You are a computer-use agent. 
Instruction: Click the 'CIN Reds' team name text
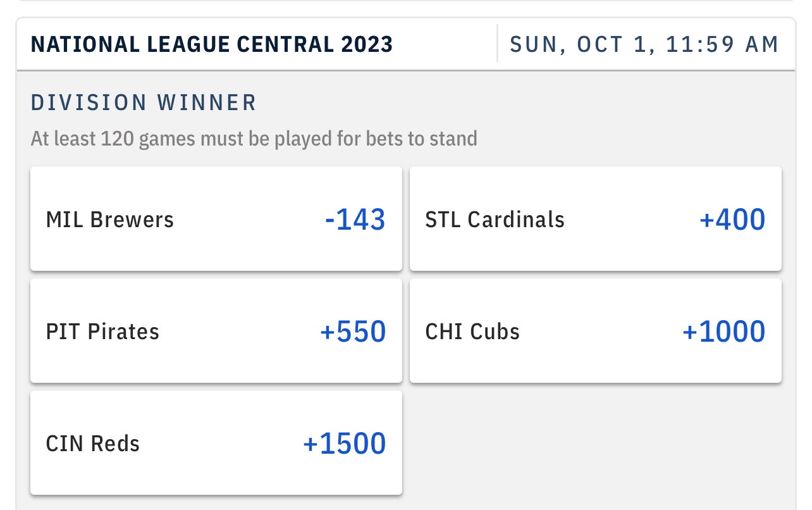point(93,444)
